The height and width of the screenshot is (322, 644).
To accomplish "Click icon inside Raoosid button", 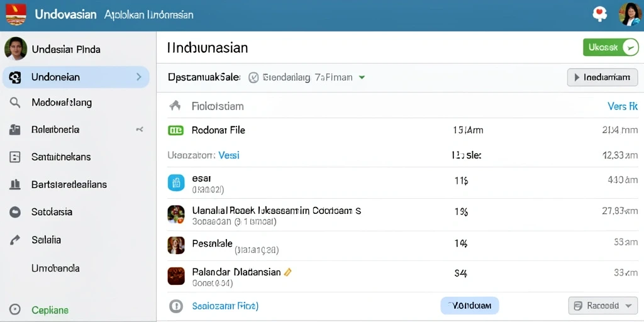I will click(578, 306).
